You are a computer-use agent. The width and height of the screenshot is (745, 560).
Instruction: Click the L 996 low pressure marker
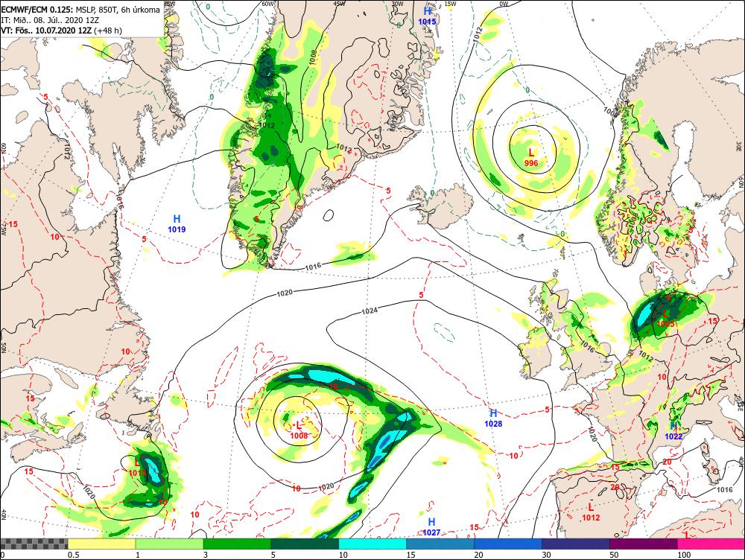[531, 158]
